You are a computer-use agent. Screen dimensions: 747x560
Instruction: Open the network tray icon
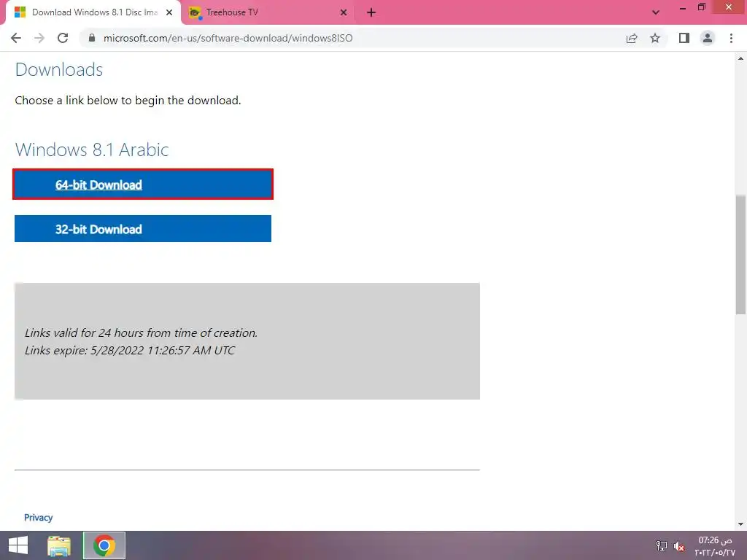(x=662, y=545)
